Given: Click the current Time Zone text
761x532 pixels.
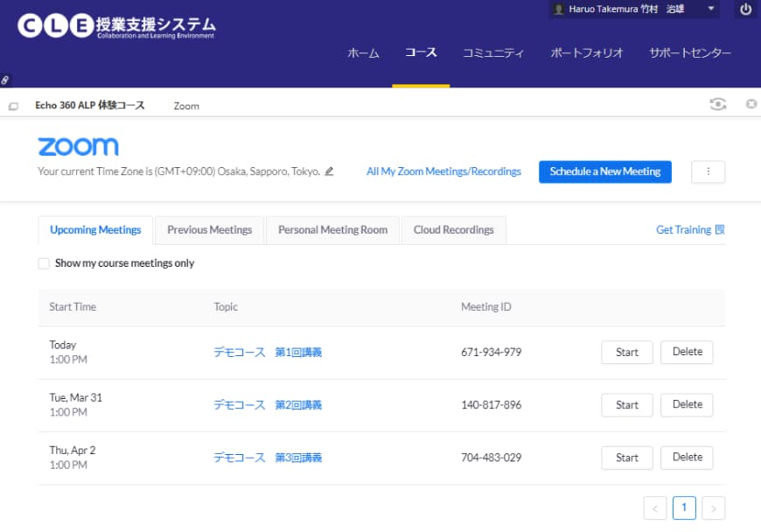Looking at the screenshot, I should pyautogui.click(x=178, y=171).
